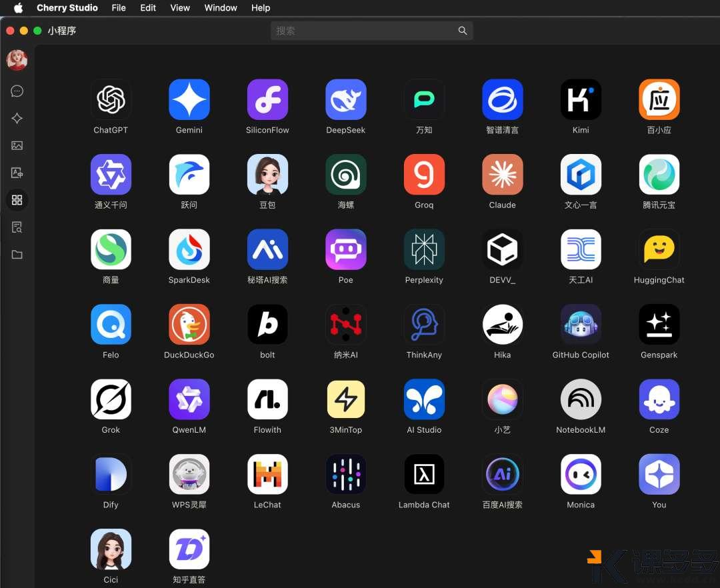Open the ThinkAny app icon
The width and height of the screenshot is (720, 588).
point(424,324)
